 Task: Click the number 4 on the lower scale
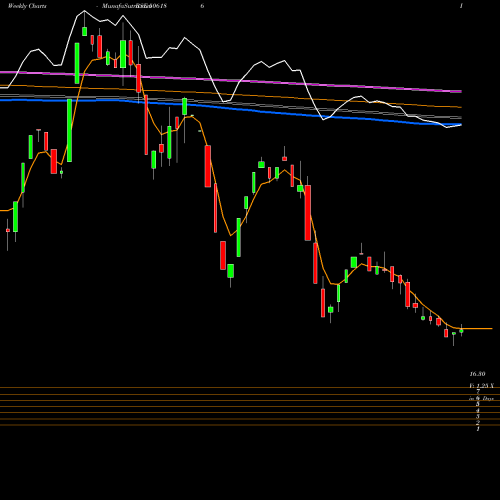478,410
